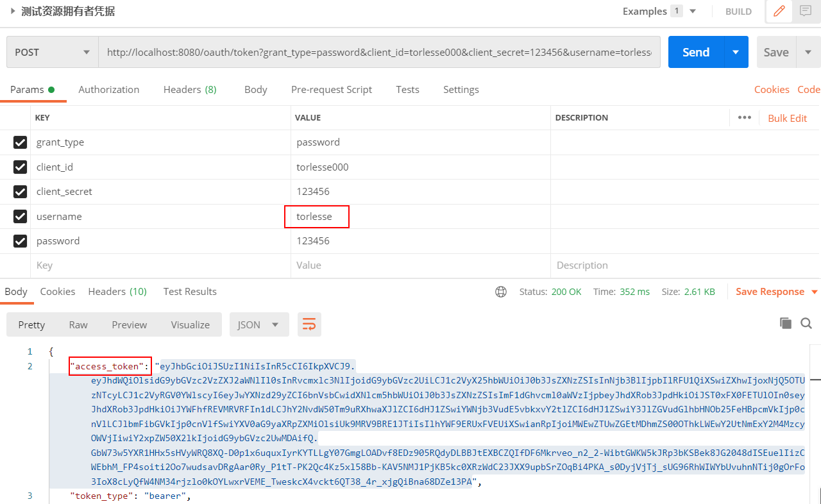Copy response with the copy icon

(786, 324)
